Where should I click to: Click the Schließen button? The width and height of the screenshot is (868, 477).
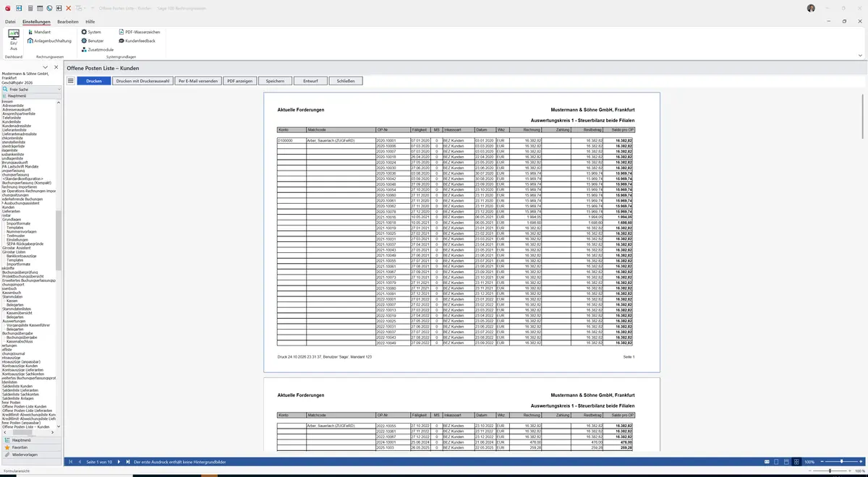point(346,81)
